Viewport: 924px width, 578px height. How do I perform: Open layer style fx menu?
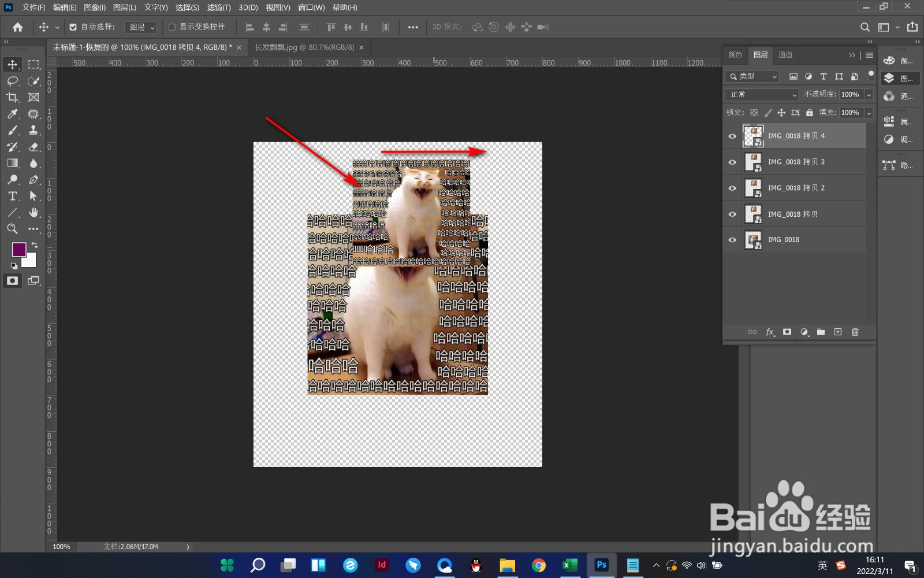pos(770,332)
